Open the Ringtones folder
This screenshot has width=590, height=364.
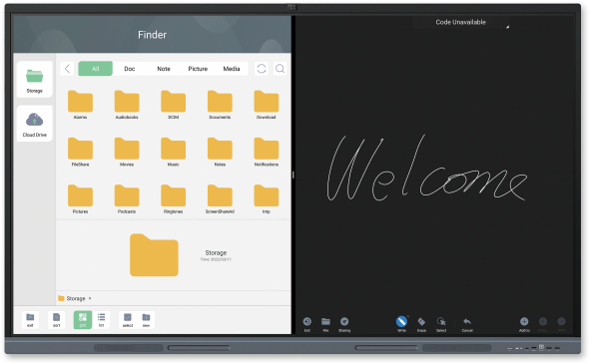tap(173, 199)
